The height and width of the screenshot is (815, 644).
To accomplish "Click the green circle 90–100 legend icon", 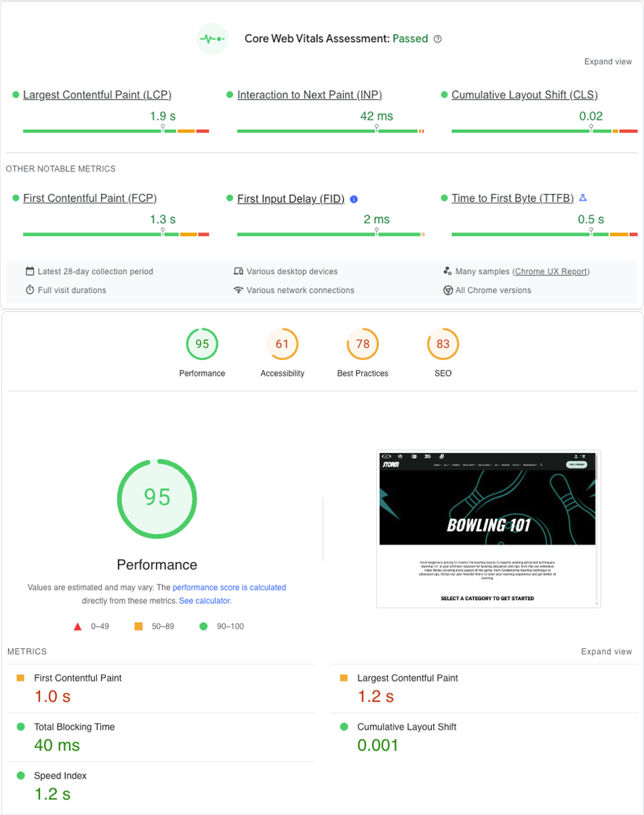I will [203, 627].
